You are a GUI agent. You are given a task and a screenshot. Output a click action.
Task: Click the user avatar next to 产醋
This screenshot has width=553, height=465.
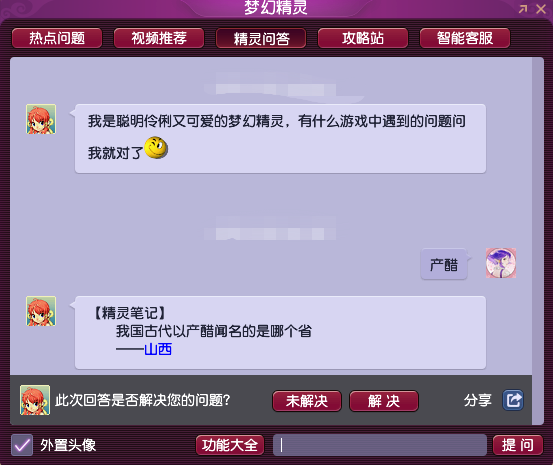[501, 263]
